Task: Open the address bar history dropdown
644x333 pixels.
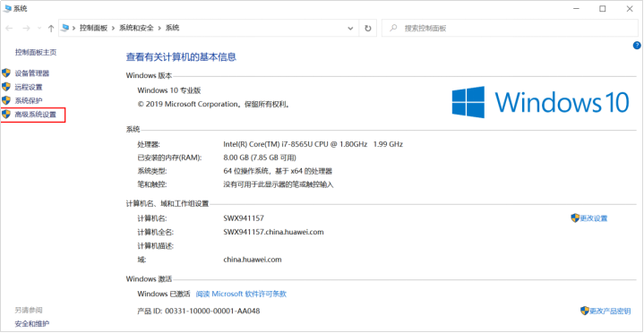Action: click(x=351, y=29)
